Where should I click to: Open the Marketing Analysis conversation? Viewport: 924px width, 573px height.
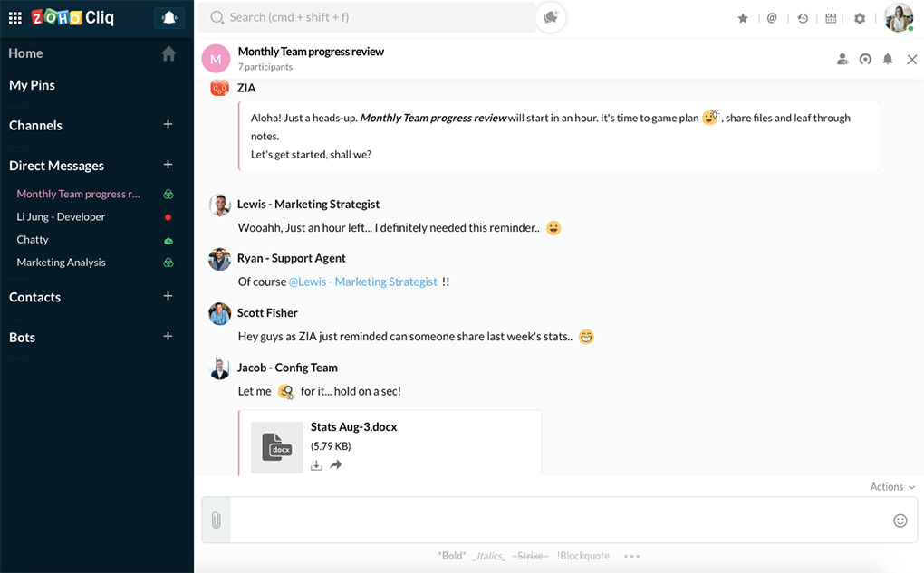tap(61, 263)
